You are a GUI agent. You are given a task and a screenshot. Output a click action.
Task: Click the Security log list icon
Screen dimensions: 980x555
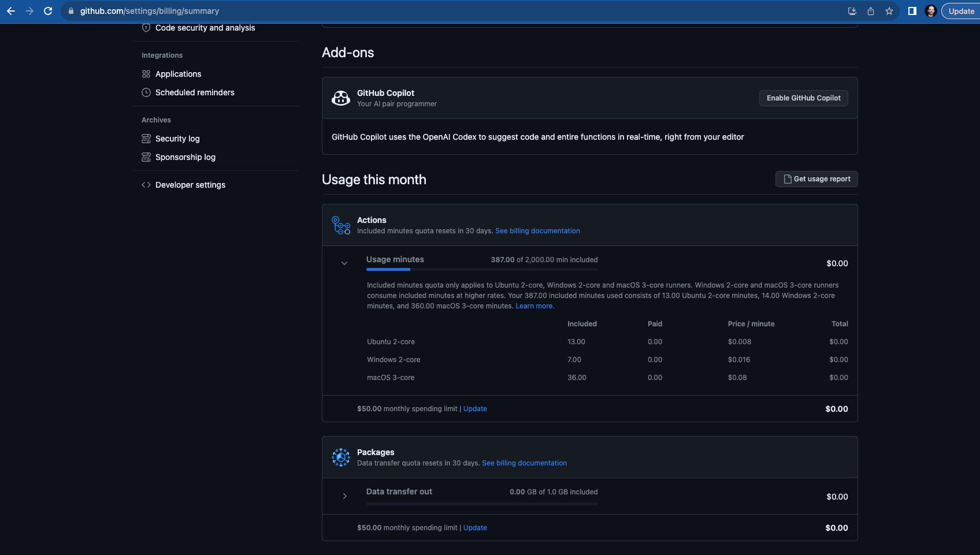point(146,139)
